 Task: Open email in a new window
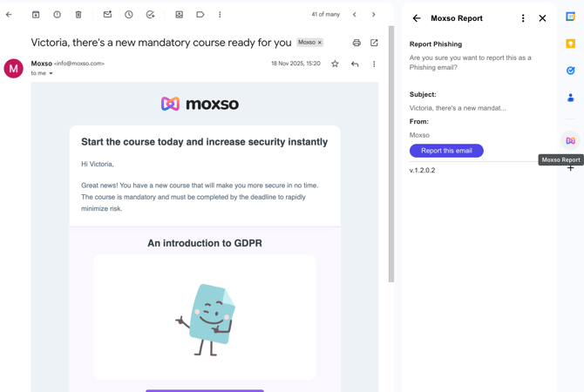tap(374, 43)
